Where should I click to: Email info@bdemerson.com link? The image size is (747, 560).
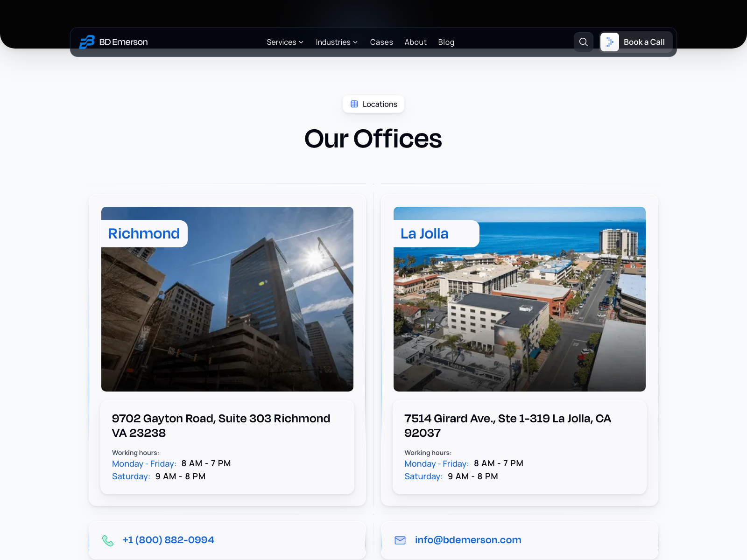point(468,540)
